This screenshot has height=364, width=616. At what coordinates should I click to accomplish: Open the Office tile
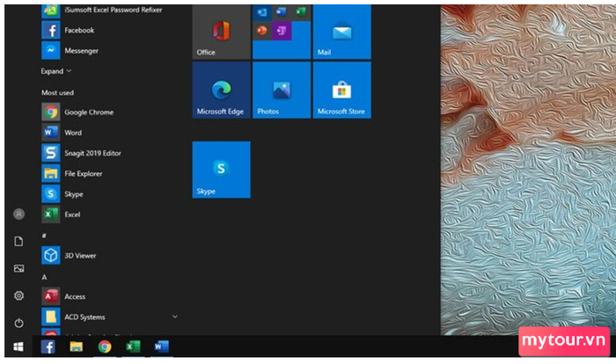coord(221,32)
